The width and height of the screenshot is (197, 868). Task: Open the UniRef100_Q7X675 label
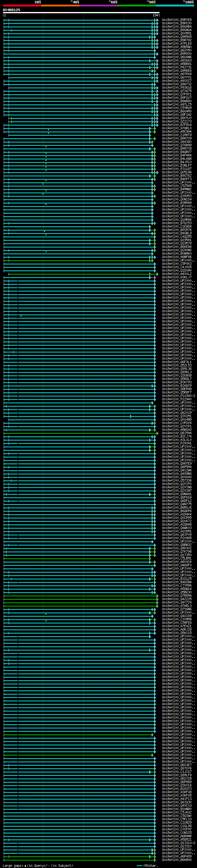coord(177,91)
